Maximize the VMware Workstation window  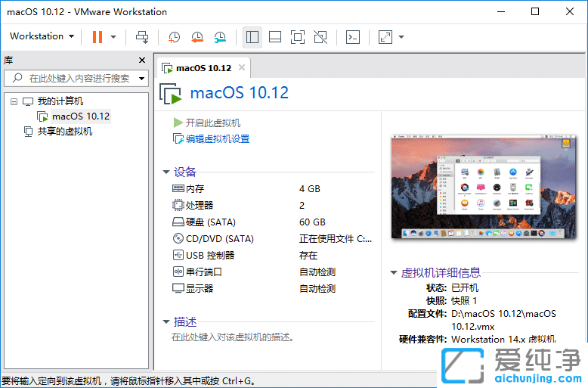(535, 11)
